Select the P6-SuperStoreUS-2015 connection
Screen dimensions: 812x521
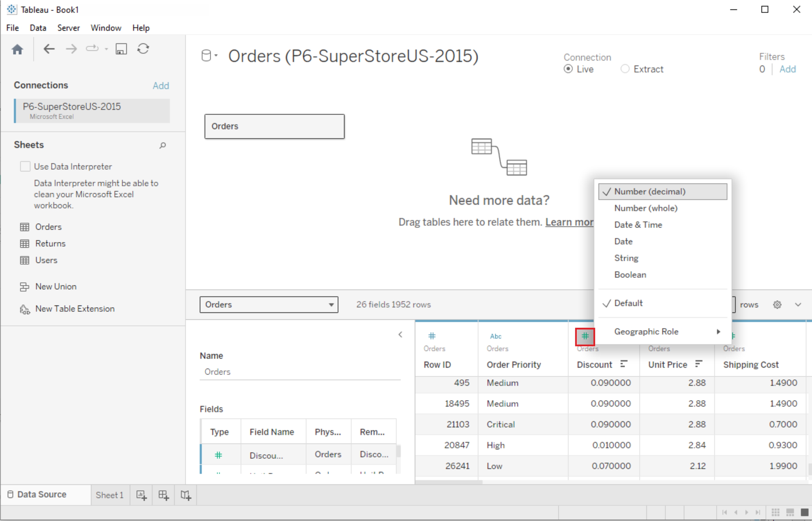pos(92,111)
